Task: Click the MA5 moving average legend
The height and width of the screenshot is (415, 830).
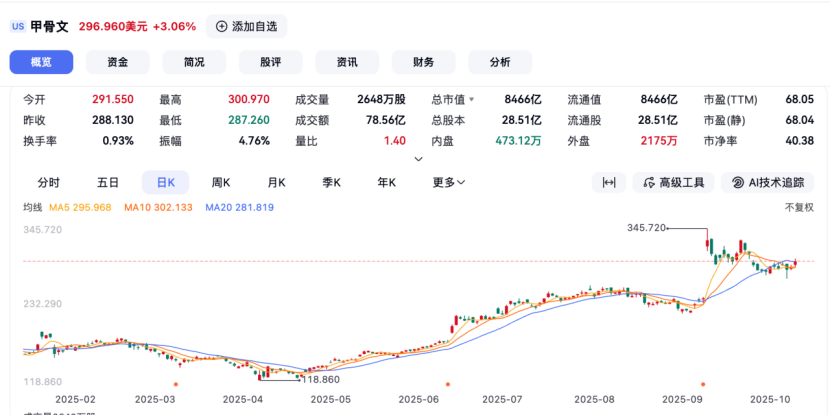Action: (x=86, y=208)
